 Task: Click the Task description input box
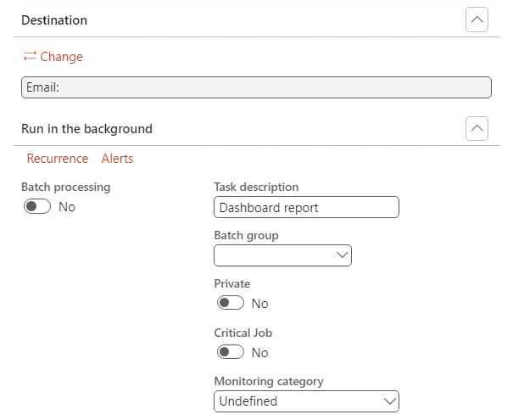(x=306, y=207)
